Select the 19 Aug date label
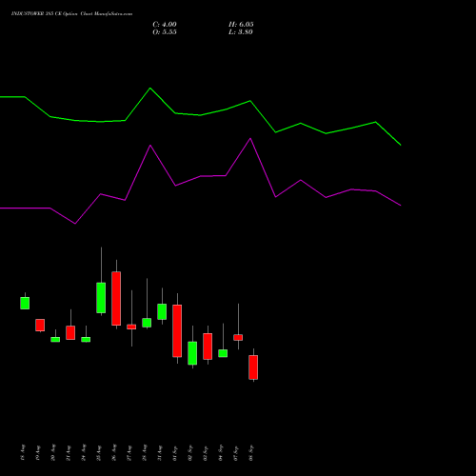 pyautogui.click(x=37, y=453)
